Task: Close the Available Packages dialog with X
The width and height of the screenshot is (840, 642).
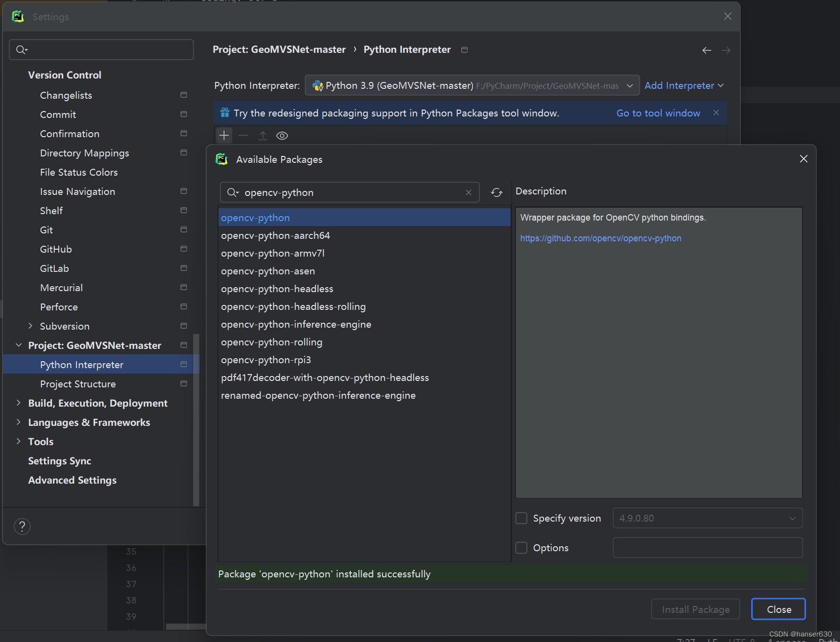Action: click(x=803, y=158)
